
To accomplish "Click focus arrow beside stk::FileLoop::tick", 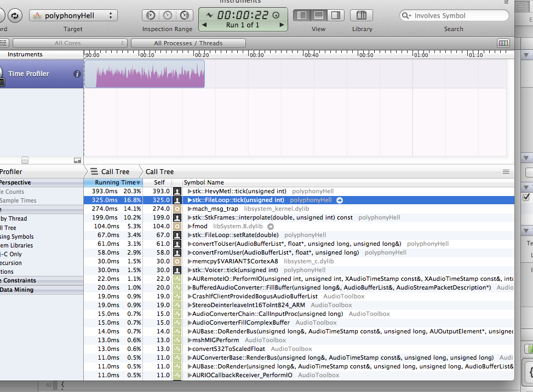I will pos(340,200).
